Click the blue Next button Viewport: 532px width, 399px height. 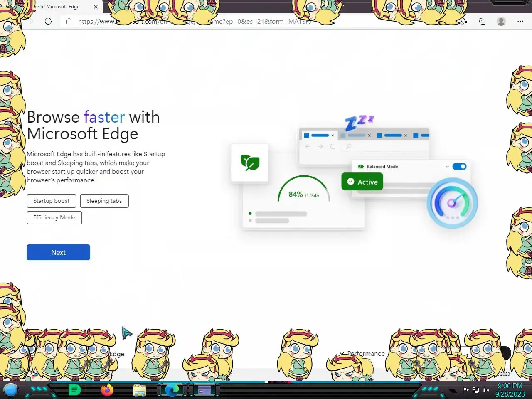[x=58, y=252]
